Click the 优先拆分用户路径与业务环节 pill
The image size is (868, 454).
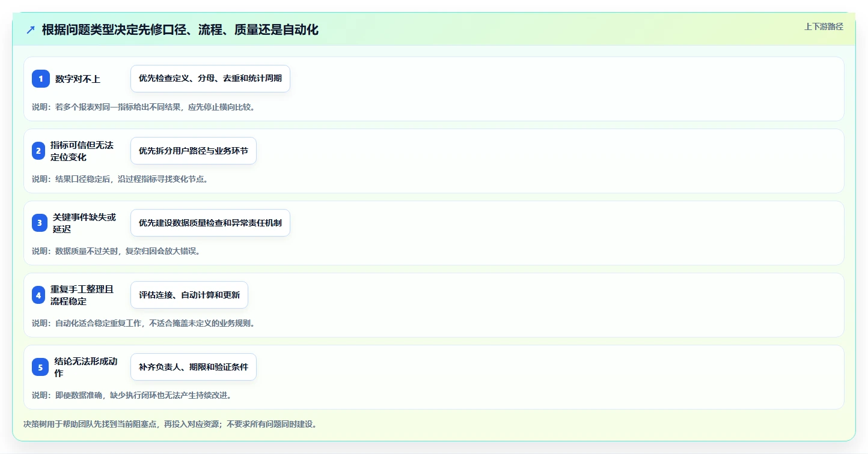point(194,151)
